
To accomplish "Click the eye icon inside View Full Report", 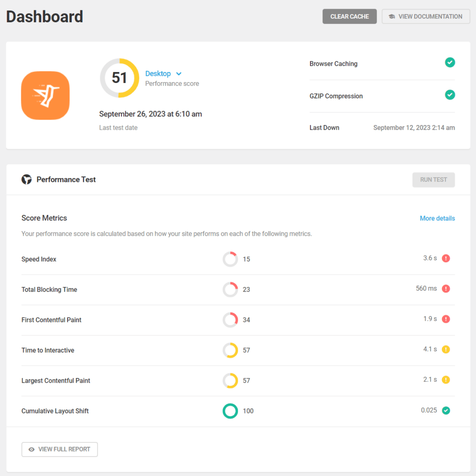I will 31,449.
